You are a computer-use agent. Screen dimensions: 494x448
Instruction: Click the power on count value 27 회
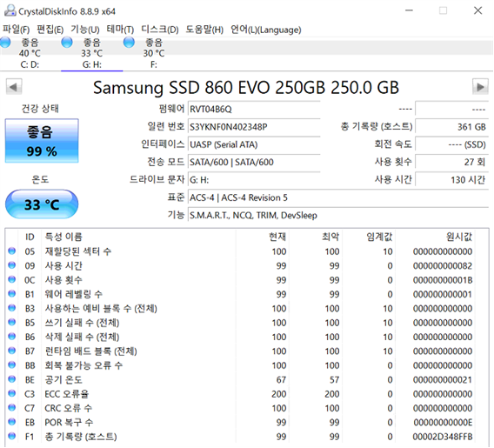coord(451,163)
